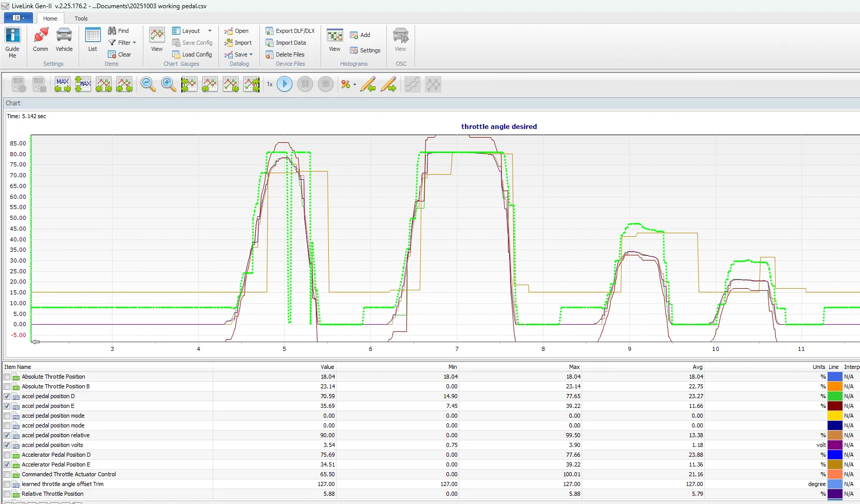Select the learned throttle angle offset Trim row
Screen dimensions: 860x504
pyautogui.click(x=430, y=484)
